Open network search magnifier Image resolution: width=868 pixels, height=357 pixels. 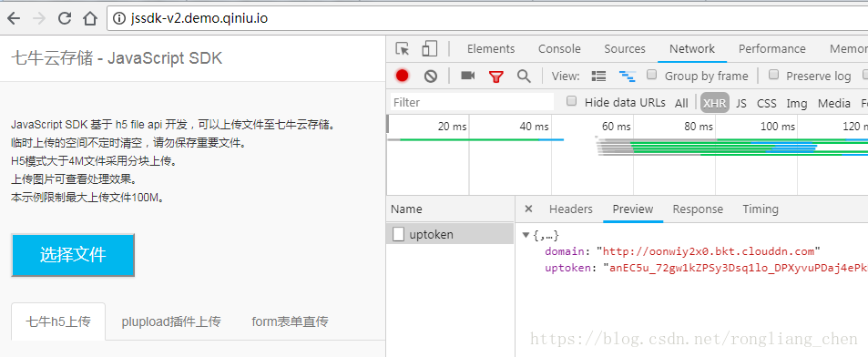click(x=524, y=76)
